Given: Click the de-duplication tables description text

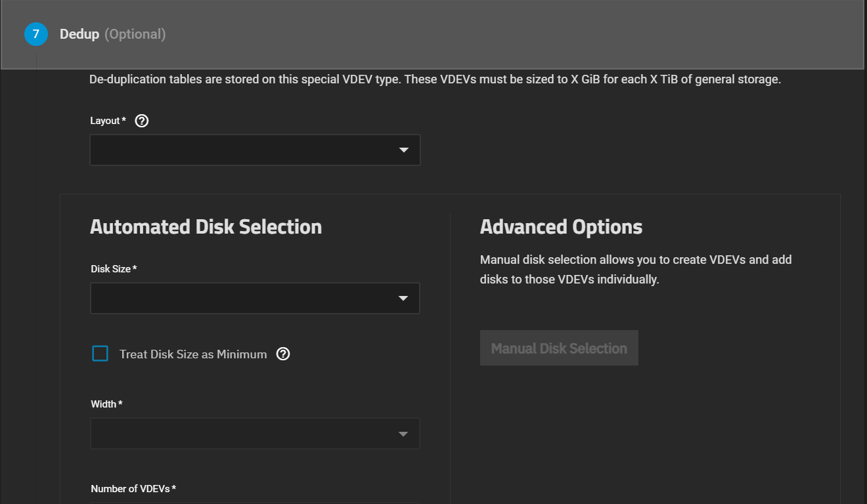Looking at the screenshot, I should pyautogui.click(x=435, y=80).
